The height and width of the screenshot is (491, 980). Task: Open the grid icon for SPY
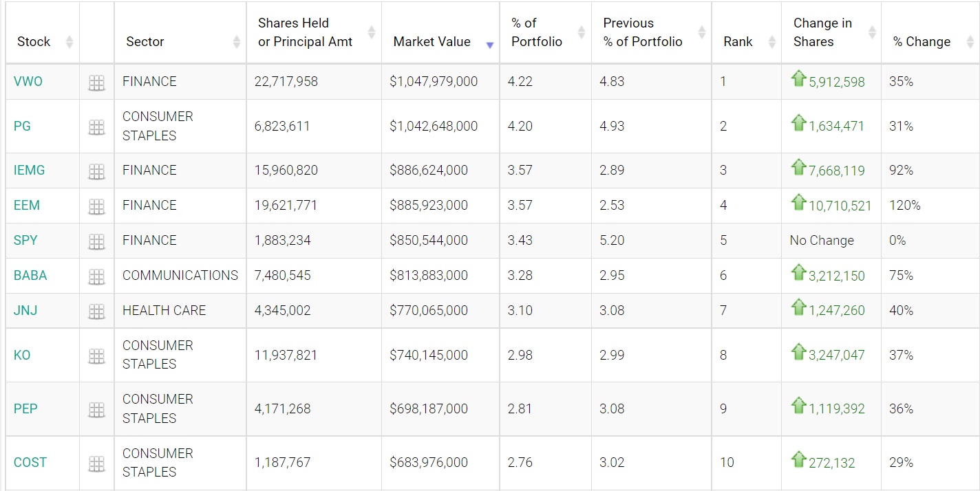tap(96, 241)
